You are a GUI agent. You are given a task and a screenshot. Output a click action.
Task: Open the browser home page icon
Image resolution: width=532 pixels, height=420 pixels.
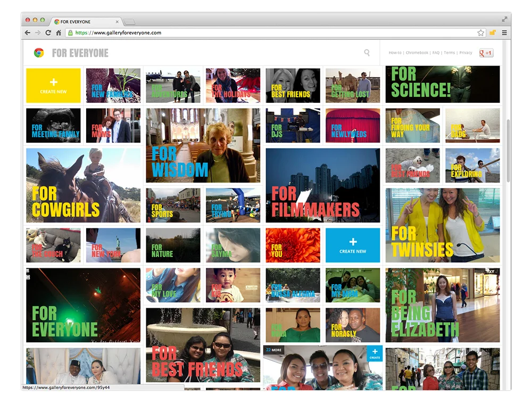59,33
